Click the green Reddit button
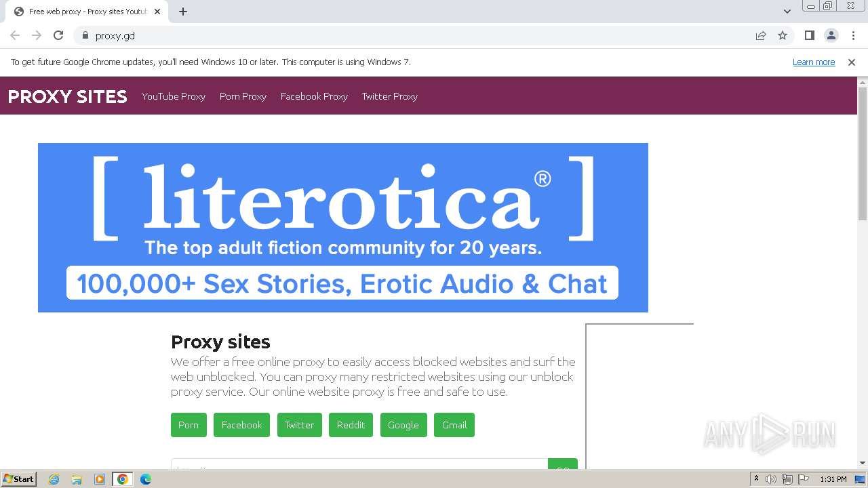The height and width of the screenshot is (488, 868). (351, 425)
